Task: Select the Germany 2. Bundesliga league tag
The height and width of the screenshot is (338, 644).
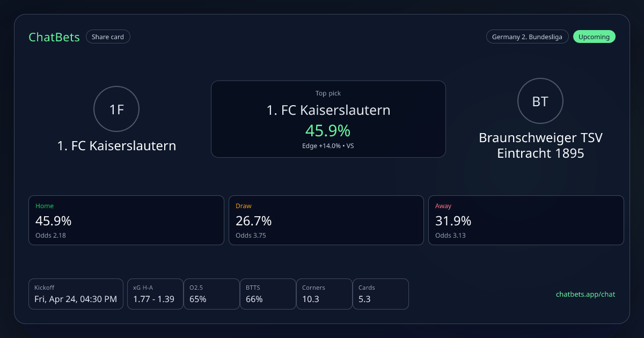Action: coord(527,37)
